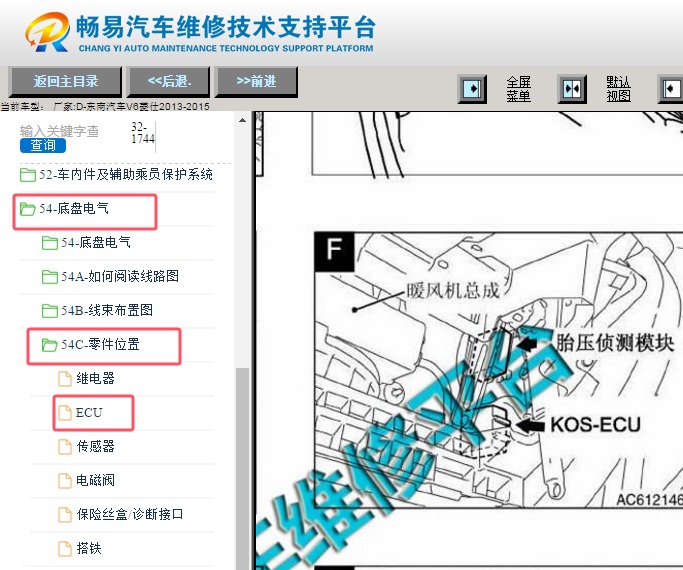Click the document icon beside 继电器
Screen dimensions: 683x570
pos(65,379)
